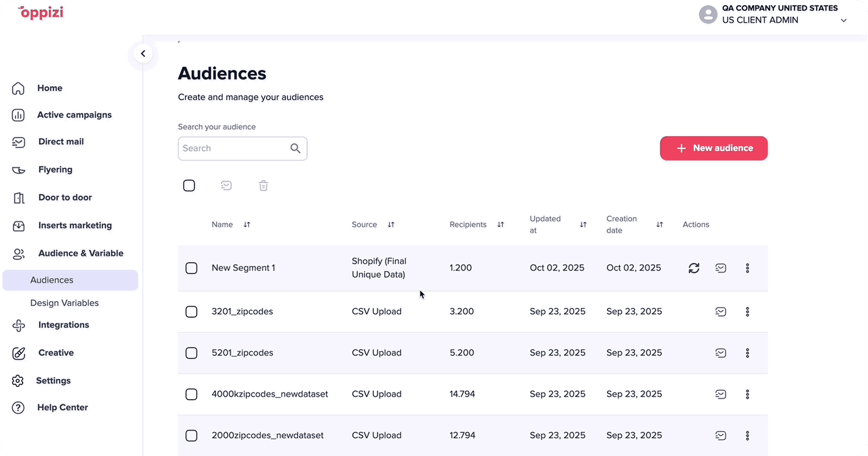Viewport: 868px width, 456px height.
Task: Open Design Variables submenu item
Action: (65, 303)
